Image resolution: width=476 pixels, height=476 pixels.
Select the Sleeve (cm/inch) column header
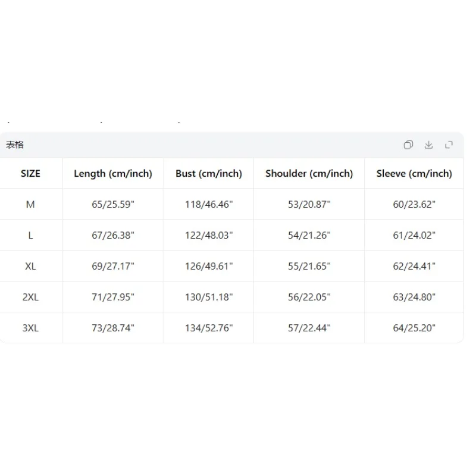pyautogui.click(x=414, y=173)
